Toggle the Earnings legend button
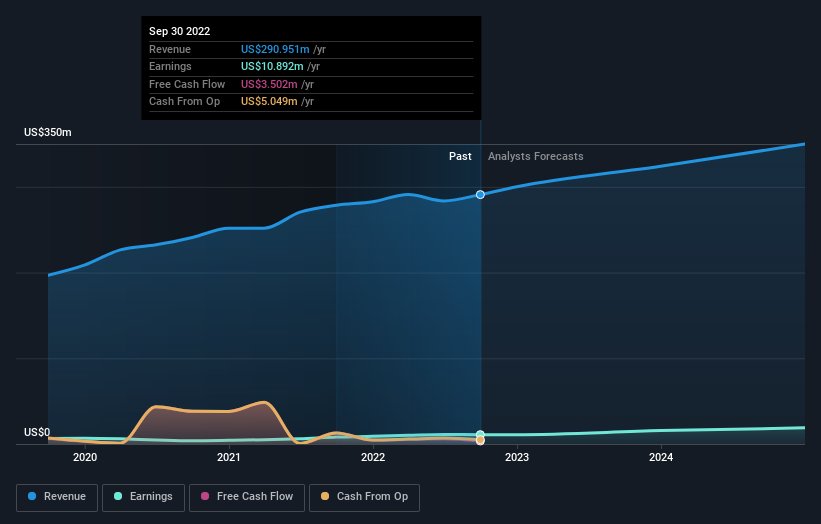This screenshot has height=524, width=821. tap(143, 497)
